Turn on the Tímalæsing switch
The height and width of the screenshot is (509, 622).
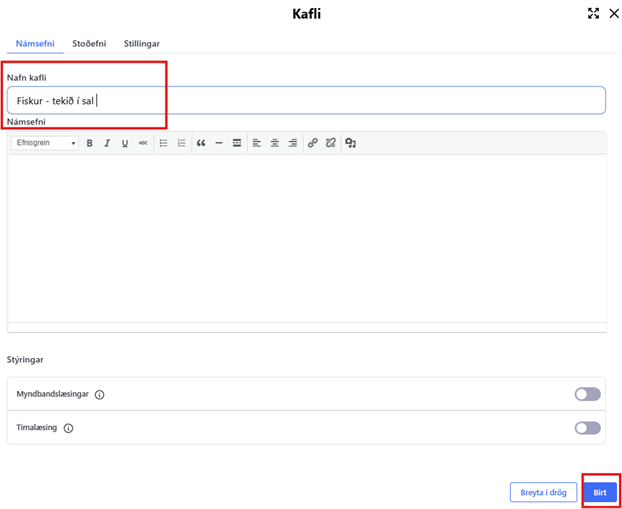point(587,428)
